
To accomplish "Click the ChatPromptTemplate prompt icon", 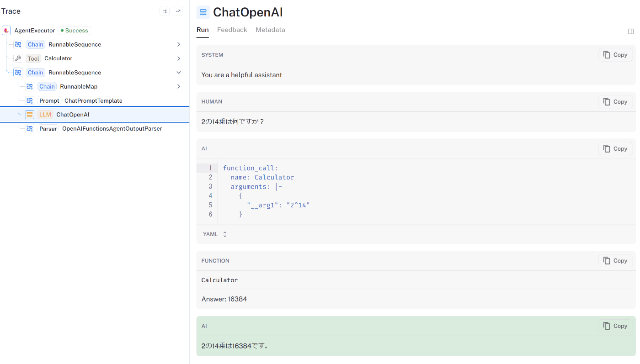I will pyautogui.click(x=30, y=100).
